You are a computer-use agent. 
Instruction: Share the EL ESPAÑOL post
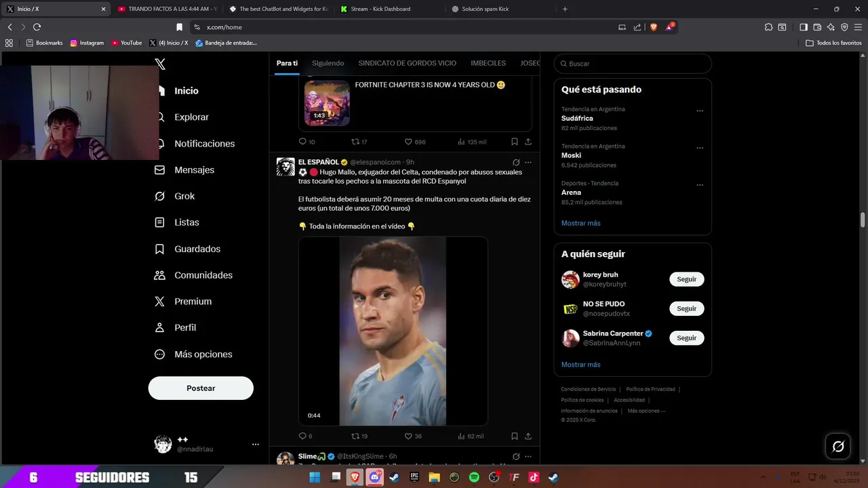point(528,436)
